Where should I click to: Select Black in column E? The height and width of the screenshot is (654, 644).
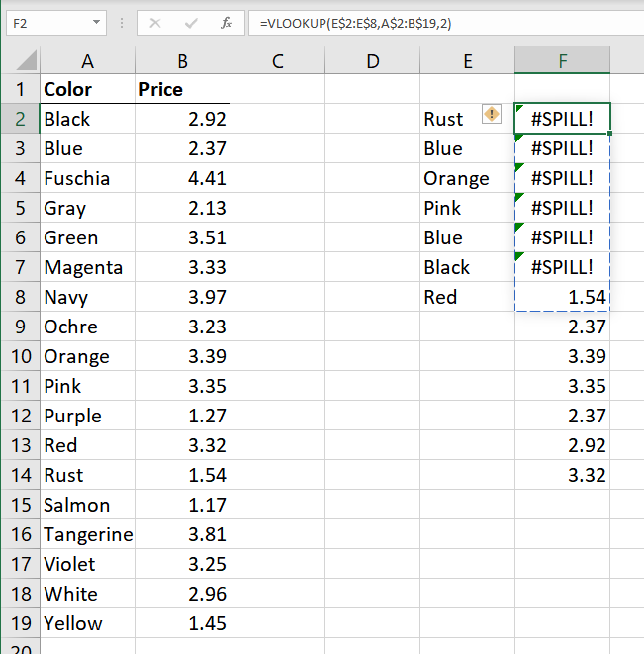(x=468, y=267)
